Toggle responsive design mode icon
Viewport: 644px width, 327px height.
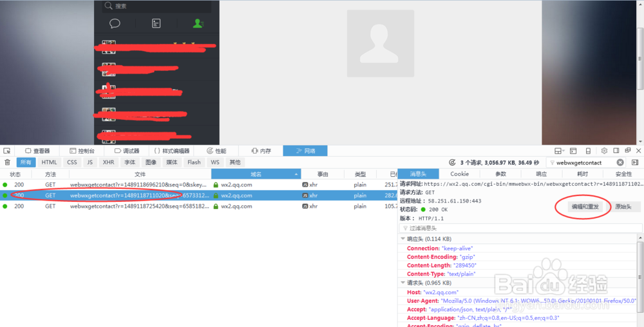[x=588, y=151]
